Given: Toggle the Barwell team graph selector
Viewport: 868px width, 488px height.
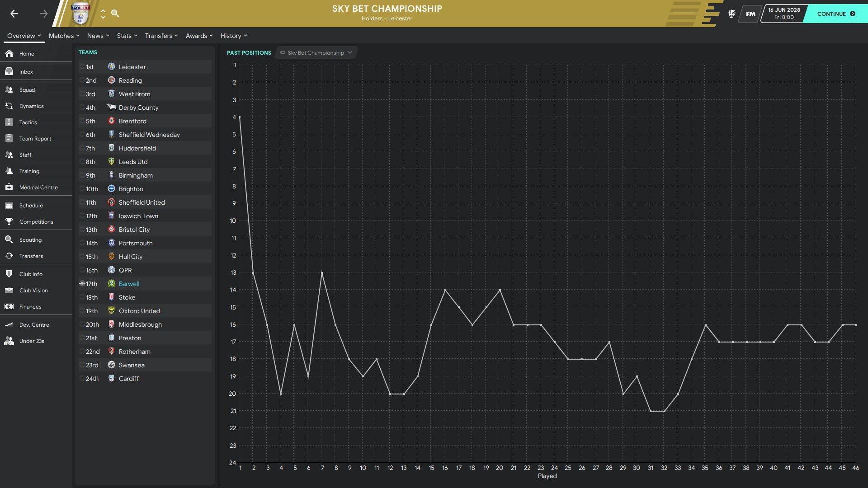Looking at the screenshot, I should [82, 284].
